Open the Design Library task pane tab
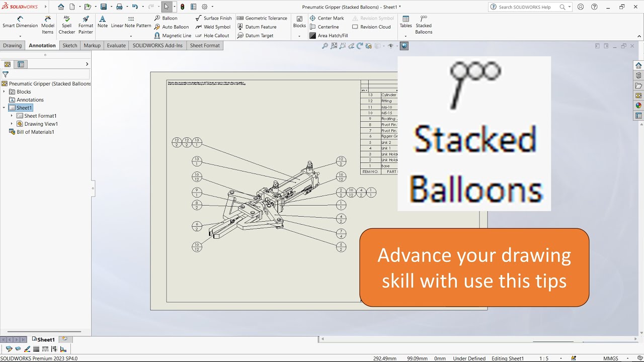This screenshot has height=362, width=644. coord(638,75)
